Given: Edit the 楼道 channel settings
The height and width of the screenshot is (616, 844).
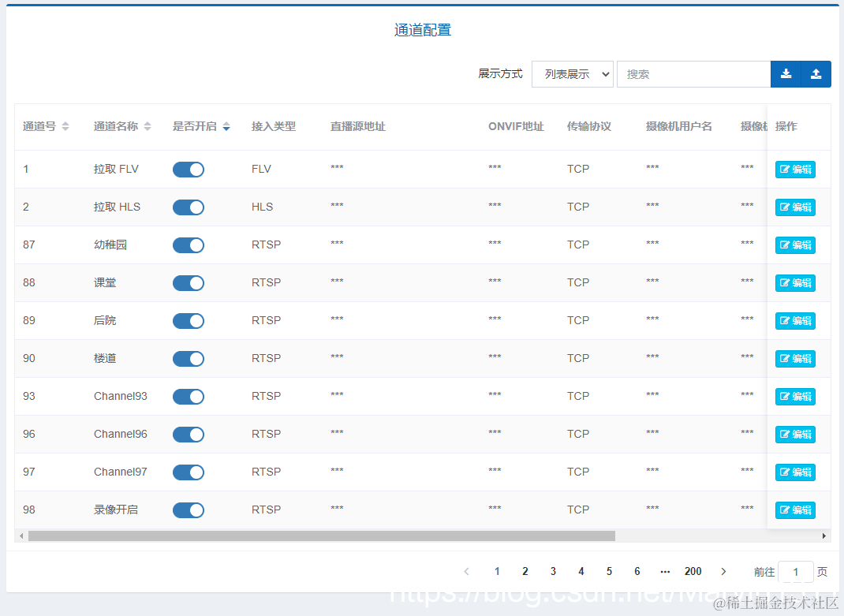Looking at the screenshot, I should tap(794, 358).
